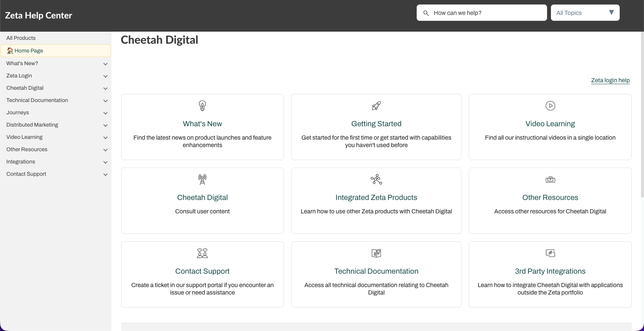Image resolution: width=644 pixels, height=331 pixels.
Task: Click the network nodes icon for Integrated Zeta Products
Action: click(x=376, y=179)
